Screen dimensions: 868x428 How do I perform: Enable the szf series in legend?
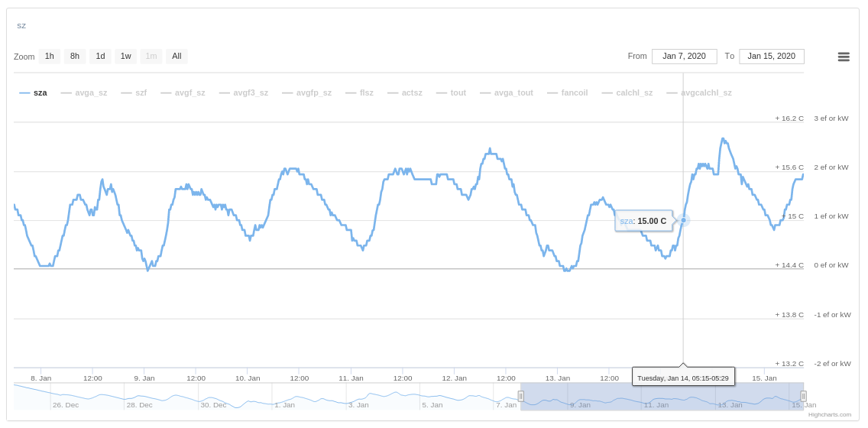point(134,93)
